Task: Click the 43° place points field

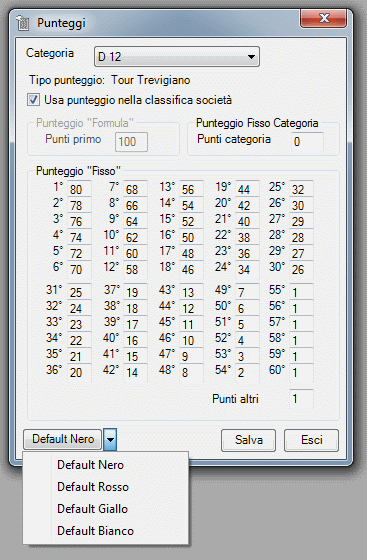Action: coord(191,292)
